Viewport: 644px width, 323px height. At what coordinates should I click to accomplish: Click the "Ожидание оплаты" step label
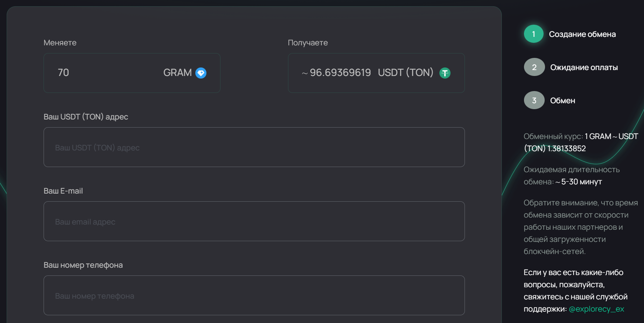pyautogui.click(x=584, y=67)
